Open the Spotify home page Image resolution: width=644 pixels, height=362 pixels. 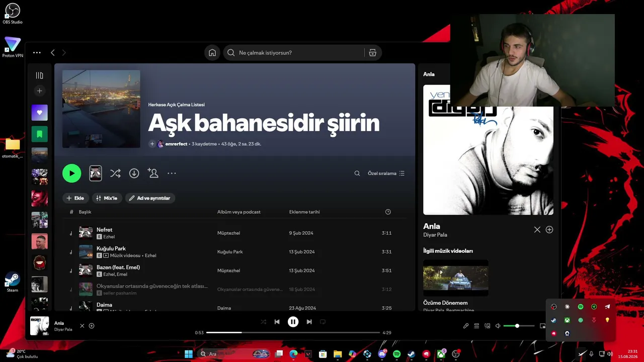pos(212,53)
